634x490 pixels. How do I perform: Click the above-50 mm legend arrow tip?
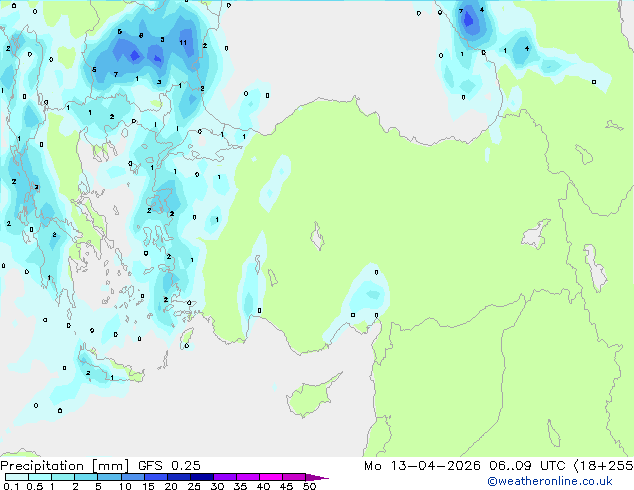(x=317, y=477)
